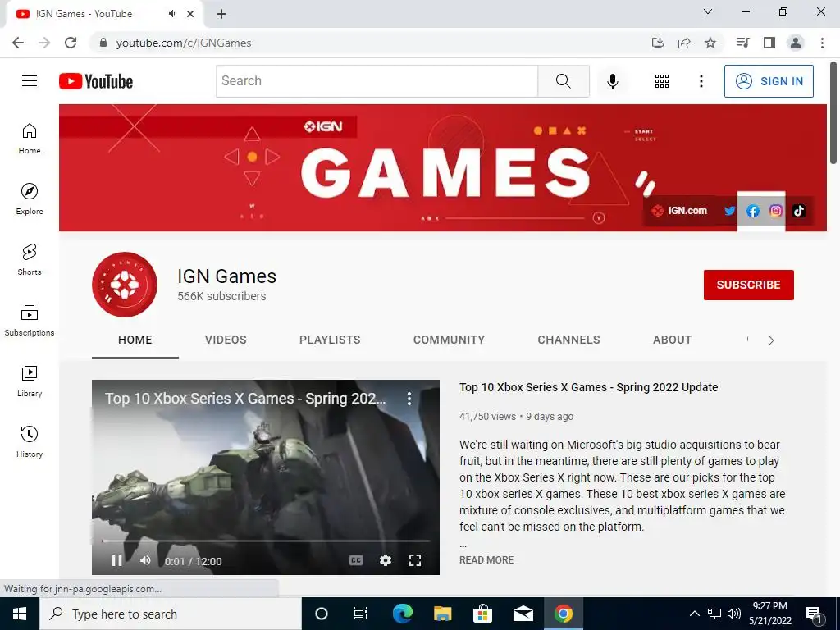Click the SIGN IN button
840x630 pixels.
769,81
